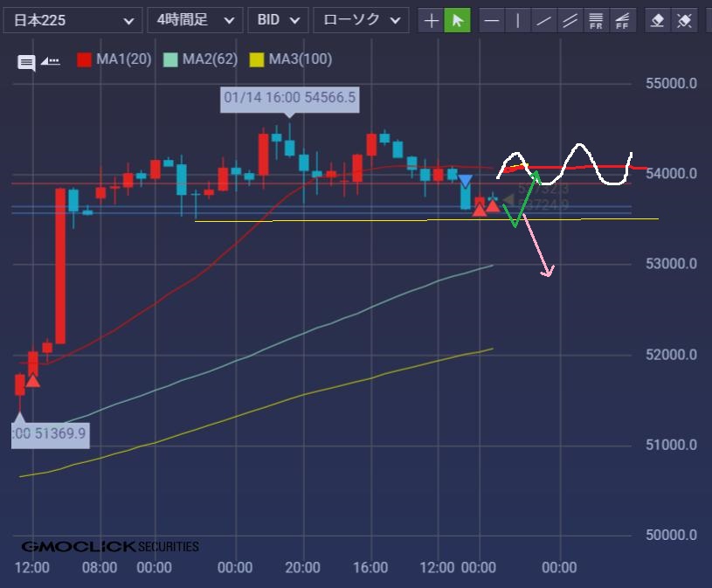Viewport: 712px width, 588px height.
Task: Expand the 4時間足 timeframe dropdown
Action: [195, 20]
